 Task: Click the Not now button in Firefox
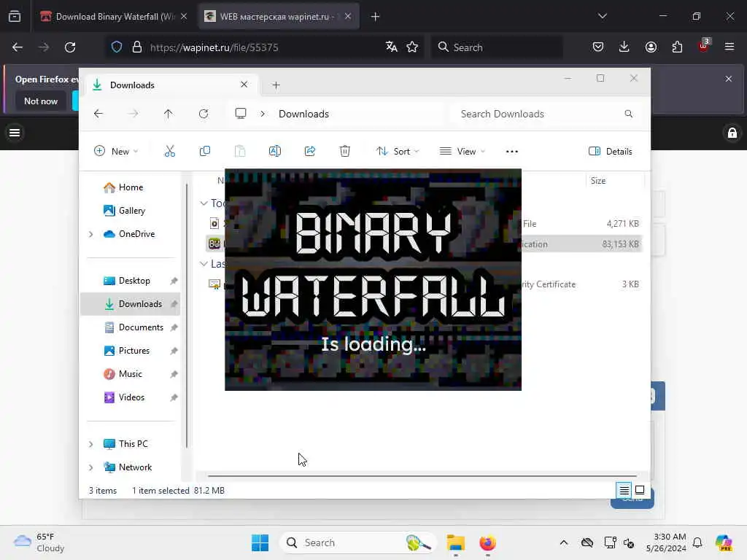pos(41,101)
